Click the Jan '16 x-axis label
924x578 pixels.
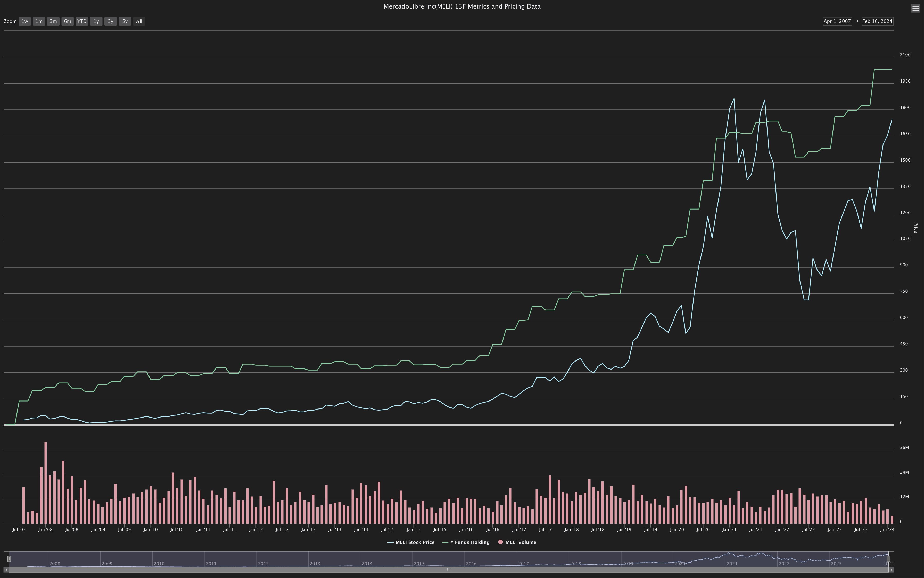tap(466, 530)
